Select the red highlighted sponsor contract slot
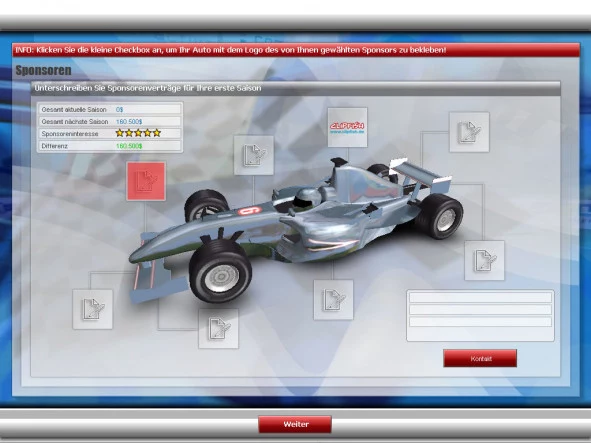591x443 pixels. point(146,181)
